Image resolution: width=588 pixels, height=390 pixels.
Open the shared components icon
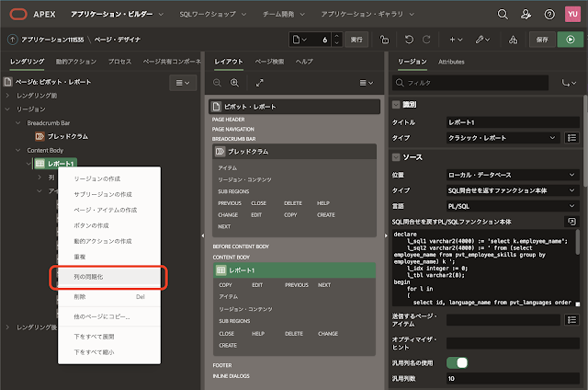[513, 40]
